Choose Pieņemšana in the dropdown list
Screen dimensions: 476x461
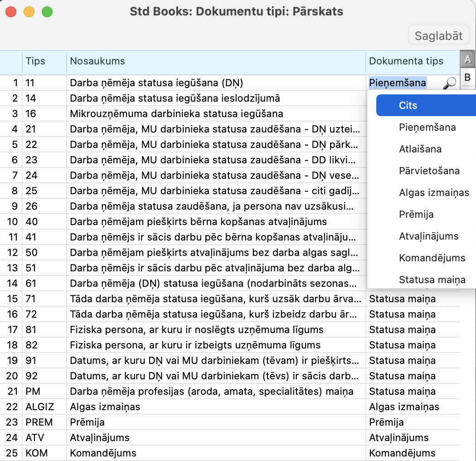[x=427, y=128]
